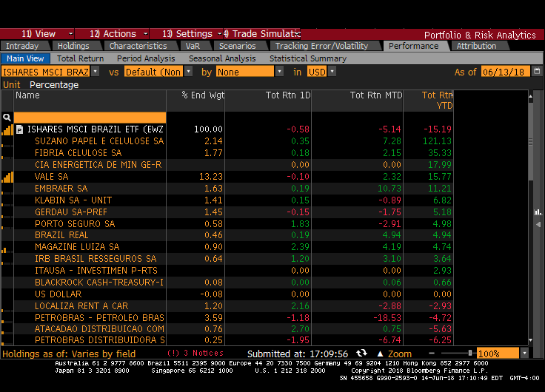The image size is (545, 392).
Task: Click the As of date field 06/13/18
Action: 505,72
